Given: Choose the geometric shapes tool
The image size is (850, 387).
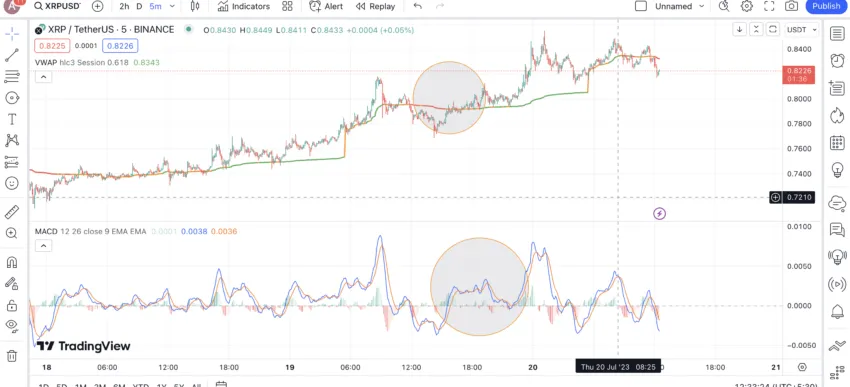Looking at the screenshot, I should point(12,98).
